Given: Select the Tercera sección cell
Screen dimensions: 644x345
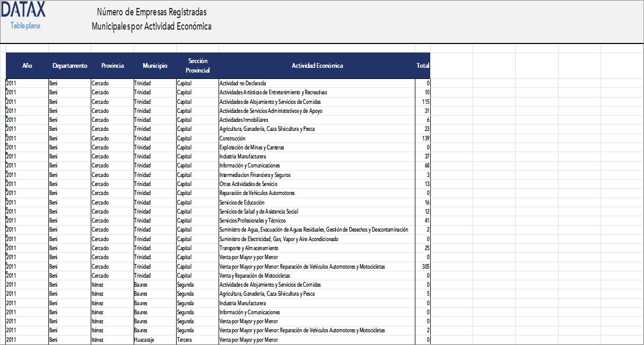Looking at the screenshot, I should 197,340.
